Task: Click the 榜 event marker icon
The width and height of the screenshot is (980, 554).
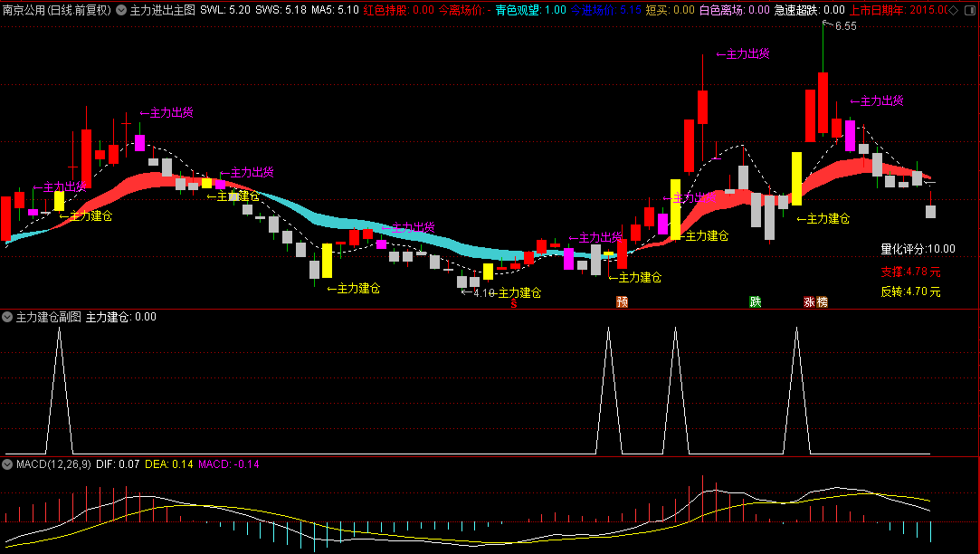Action: coord(822,302)
